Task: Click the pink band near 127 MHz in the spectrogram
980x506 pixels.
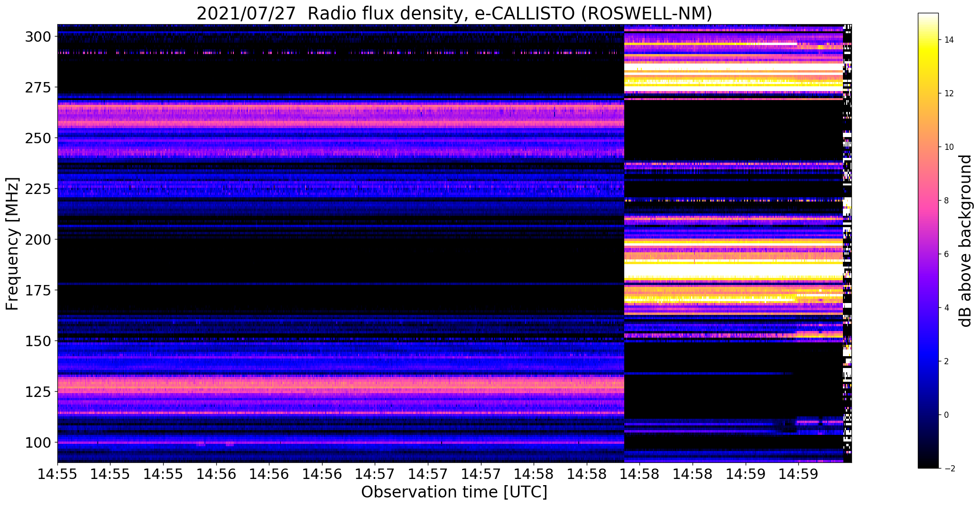Action: [x=341, y=385]
